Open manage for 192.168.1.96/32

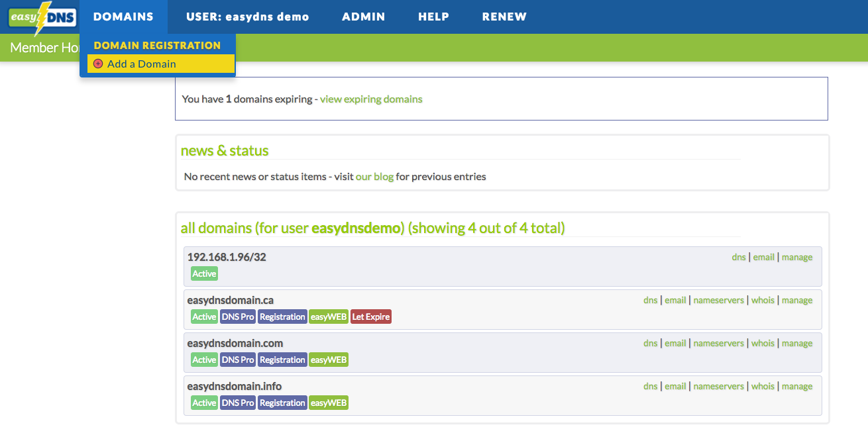point(797,258)
